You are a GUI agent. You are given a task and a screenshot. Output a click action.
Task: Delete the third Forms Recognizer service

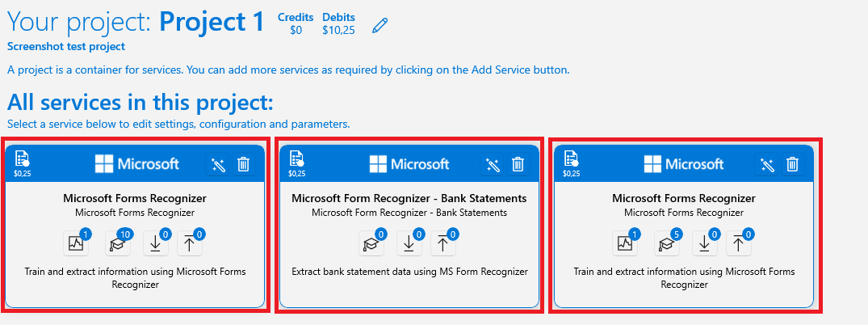(x=792, y=165)
